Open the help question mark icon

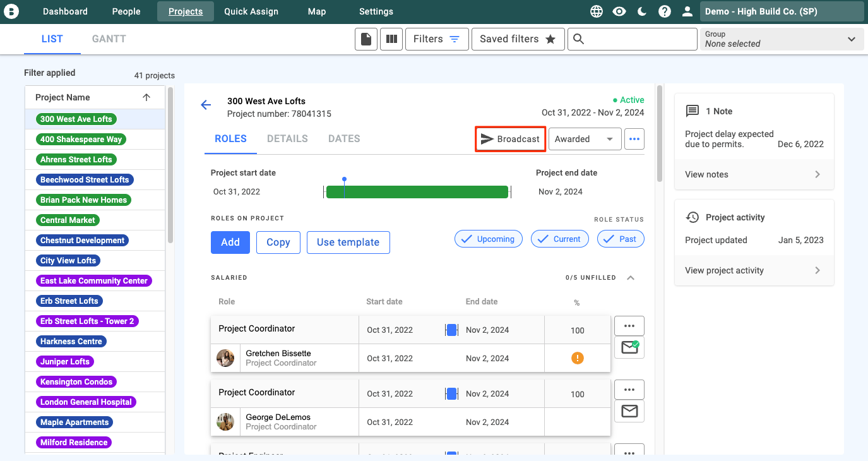(665, 11)
